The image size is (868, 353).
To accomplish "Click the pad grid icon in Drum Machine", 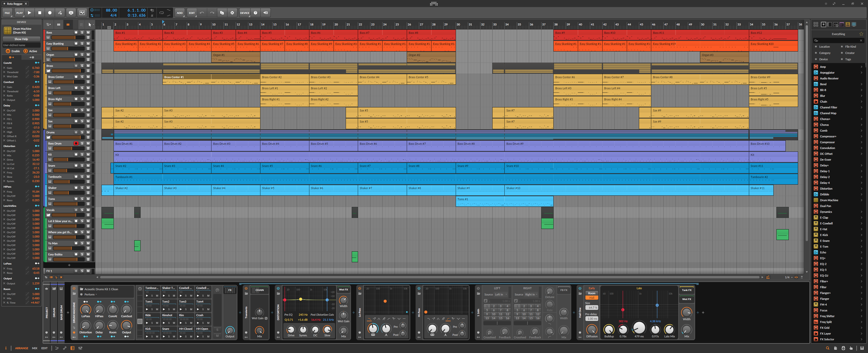I will [140, 321].
